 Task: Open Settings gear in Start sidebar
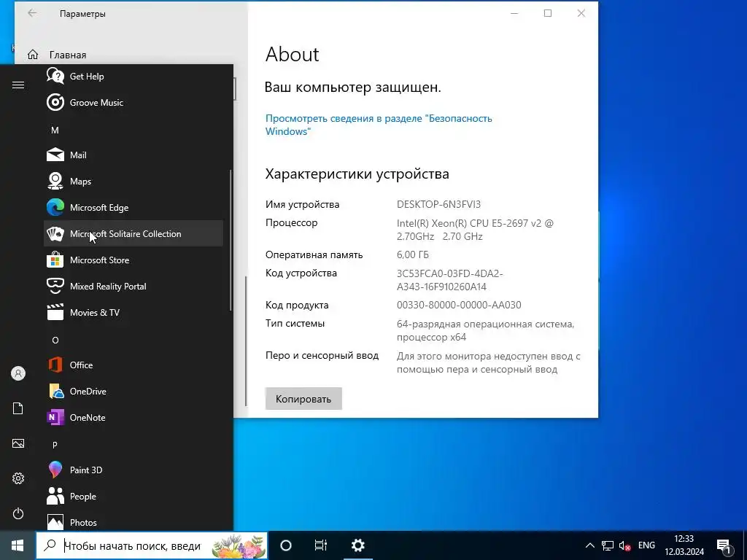pos(18,478)
